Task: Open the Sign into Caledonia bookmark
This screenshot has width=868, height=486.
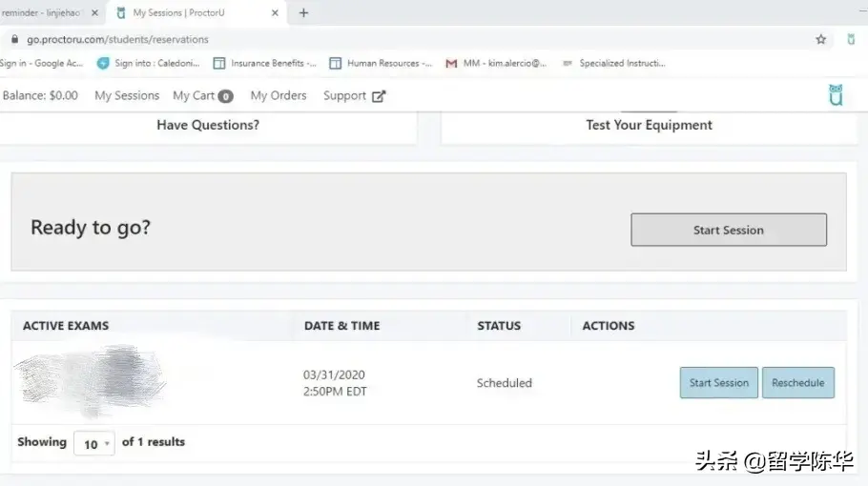Action: pos(144,64)
